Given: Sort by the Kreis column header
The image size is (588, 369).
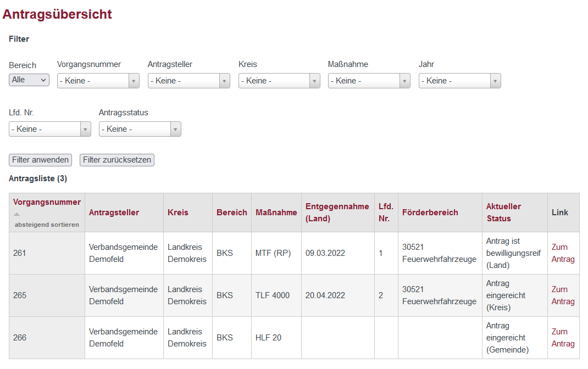Looking at the screenshot, I should point(178,213).
